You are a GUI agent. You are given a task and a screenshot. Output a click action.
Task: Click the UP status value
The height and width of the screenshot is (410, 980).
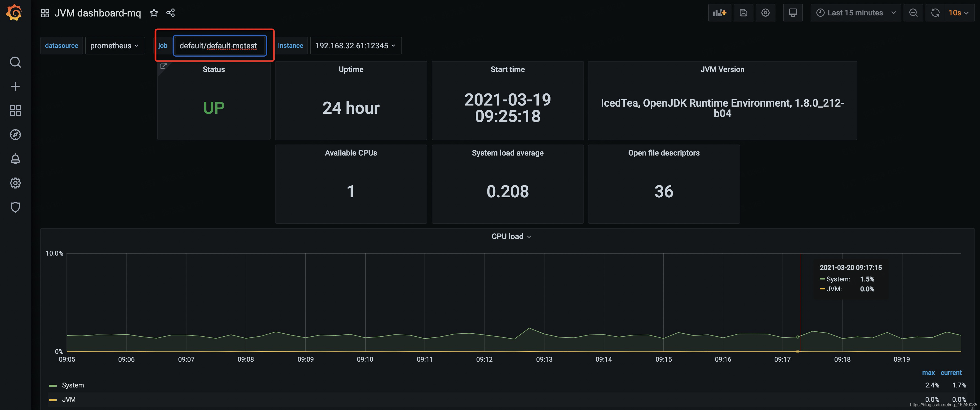(x=213, y=108)
